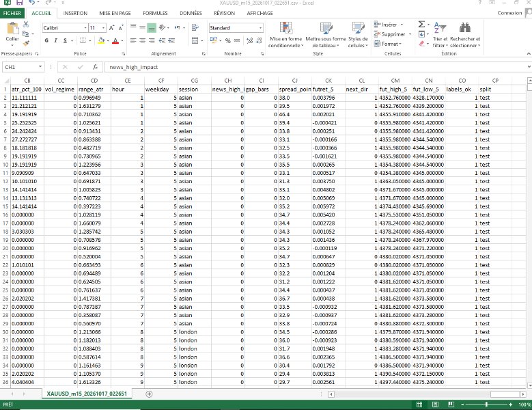
Task: Add a new sheet with plus button
Action: tap(149, 394)
